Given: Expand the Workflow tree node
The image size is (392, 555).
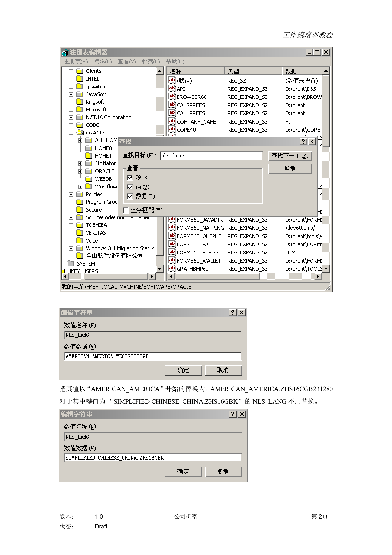Looking at the screenshot, I should [x=80, y=187].
